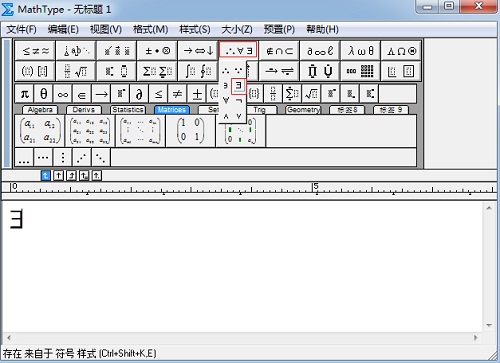The width and height of the screenshot is (500, 363).
Task: Insert the logical NOT symbol (¬) from popup
Action: pyautogui.click(x=238, y=100)
